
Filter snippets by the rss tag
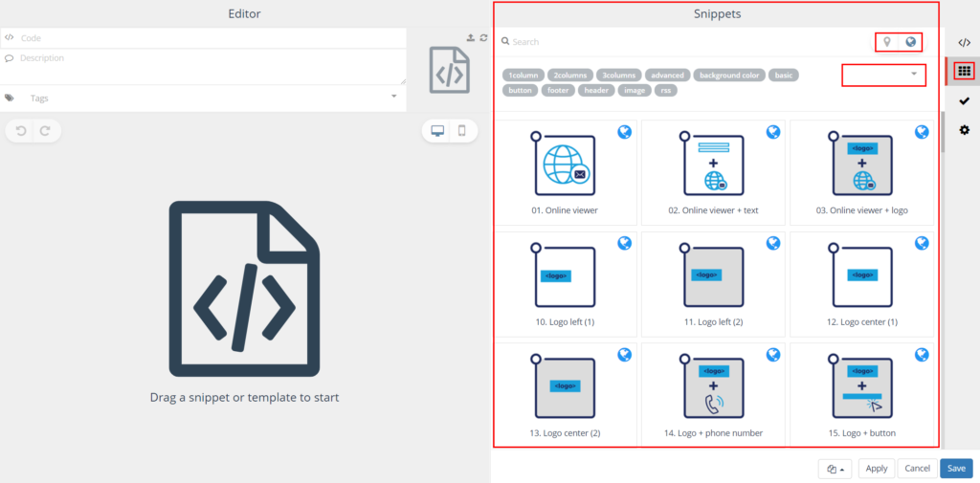(666, 90)
